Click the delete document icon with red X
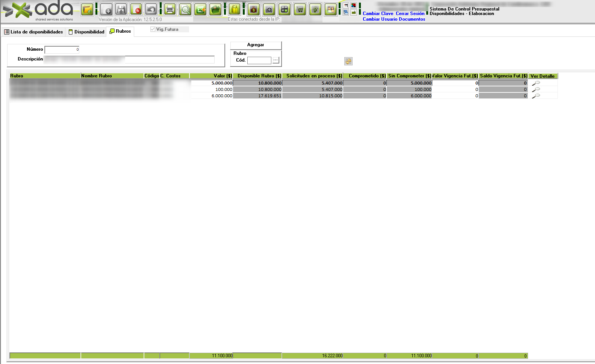 click(x=136, y=9)
